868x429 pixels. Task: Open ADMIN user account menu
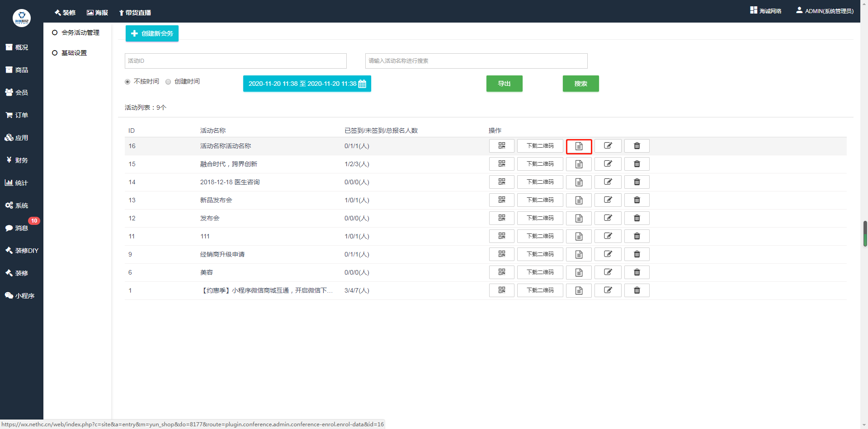(x=825, y=11)
